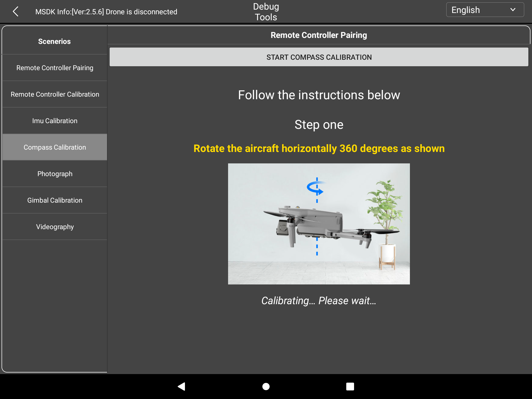
Task: View the drone rotation thumbnail image
Action: (319, 223)
